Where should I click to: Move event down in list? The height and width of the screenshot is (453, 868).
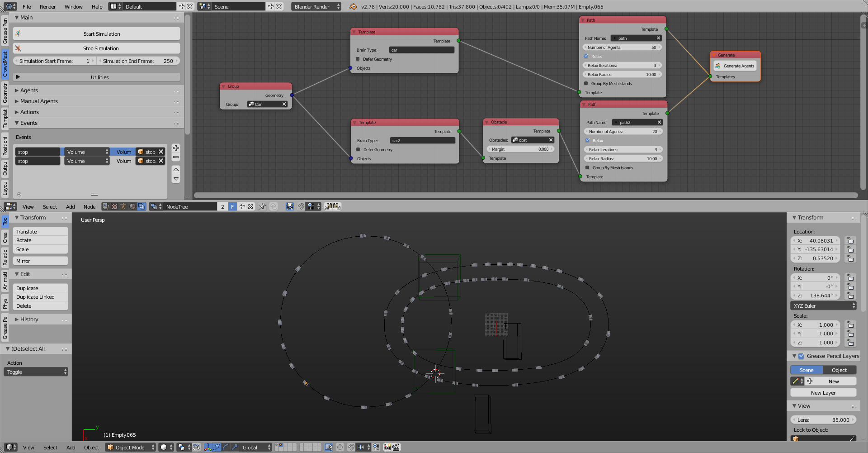click(x=176, y=179)
